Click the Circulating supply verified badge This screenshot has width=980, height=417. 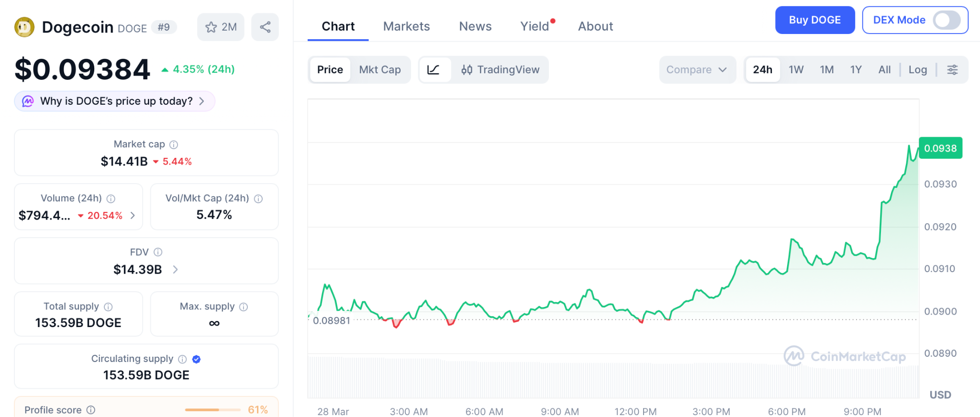tap(196, 359)
